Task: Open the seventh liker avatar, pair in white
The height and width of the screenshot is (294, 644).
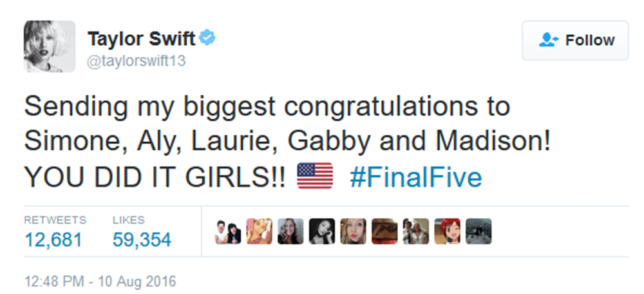Action: point(415,231)
